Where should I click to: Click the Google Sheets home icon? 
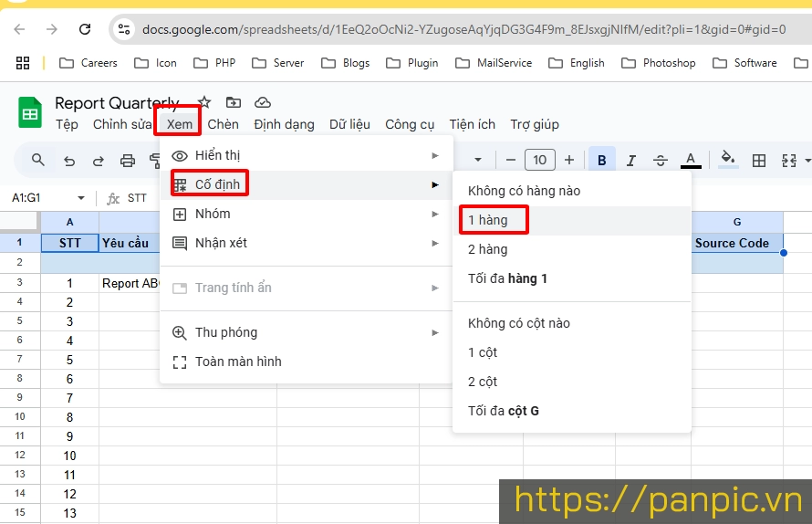tap(30, 112)
